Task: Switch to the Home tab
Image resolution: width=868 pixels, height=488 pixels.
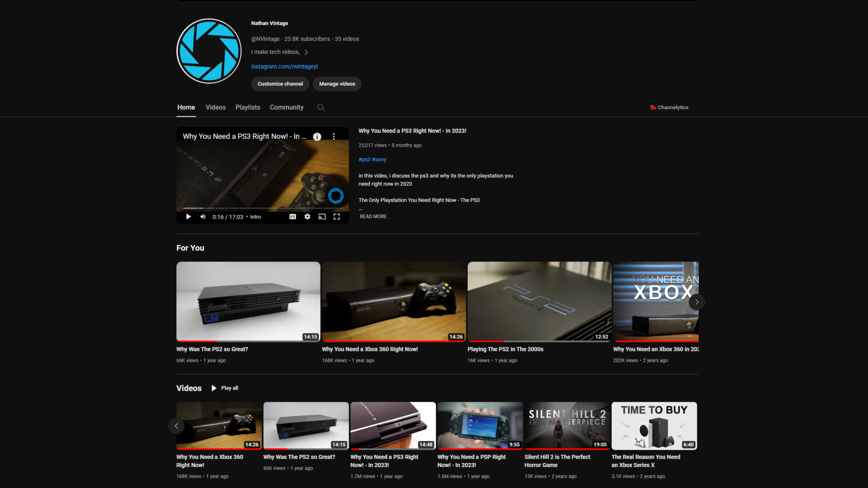Action: [186, 107]
